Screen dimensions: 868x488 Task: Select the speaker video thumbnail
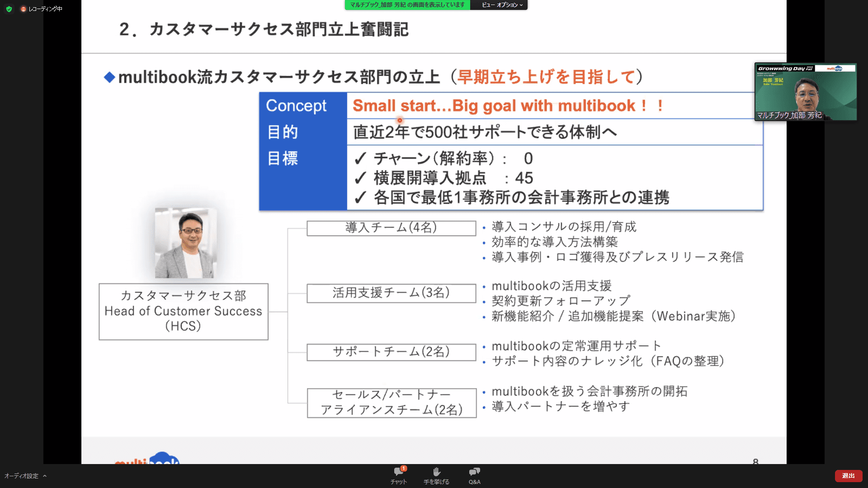tap(806, 92)
